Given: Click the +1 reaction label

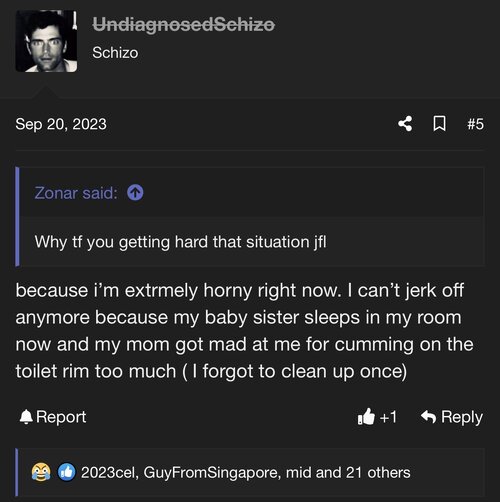Looking at the screenshot, I should point(388,417).
